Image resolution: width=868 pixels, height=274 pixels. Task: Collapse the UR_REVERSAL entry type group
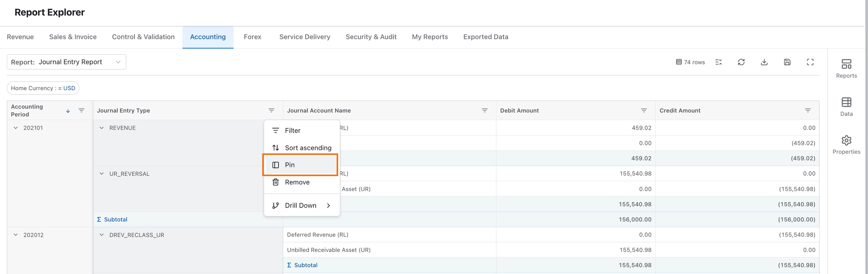(x=102, y=174)
